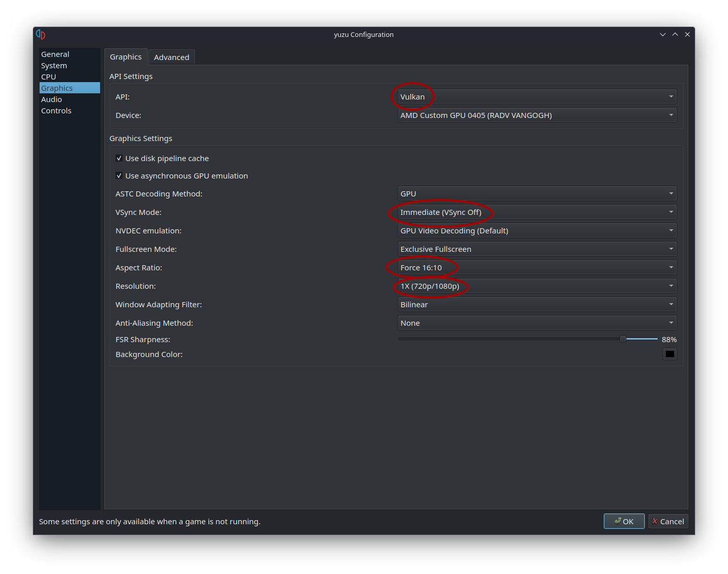Toggle Use disk pipeline cache checkbox
This screenshot has width=728, height=574.
[x=119, y=159]
